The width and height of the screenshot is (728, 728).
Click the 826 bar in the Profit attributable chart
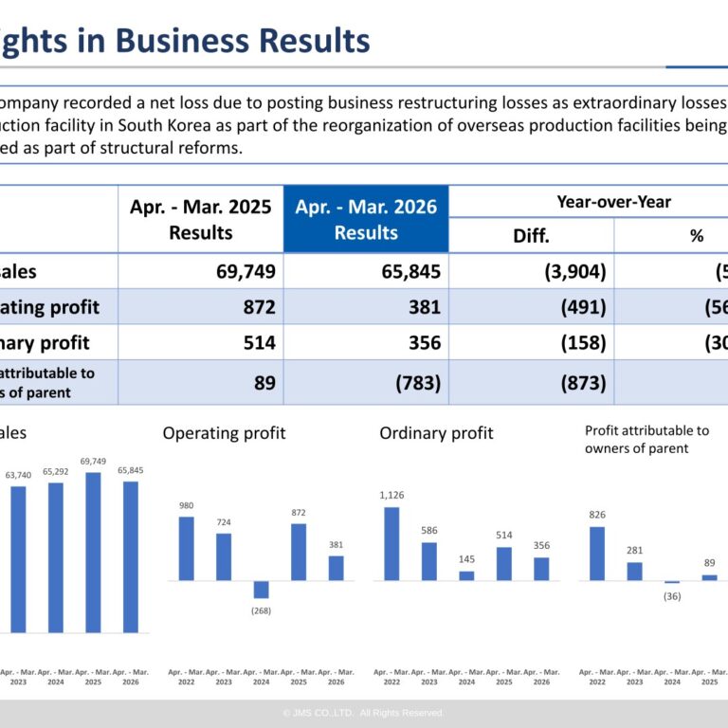tap(597, 554)
